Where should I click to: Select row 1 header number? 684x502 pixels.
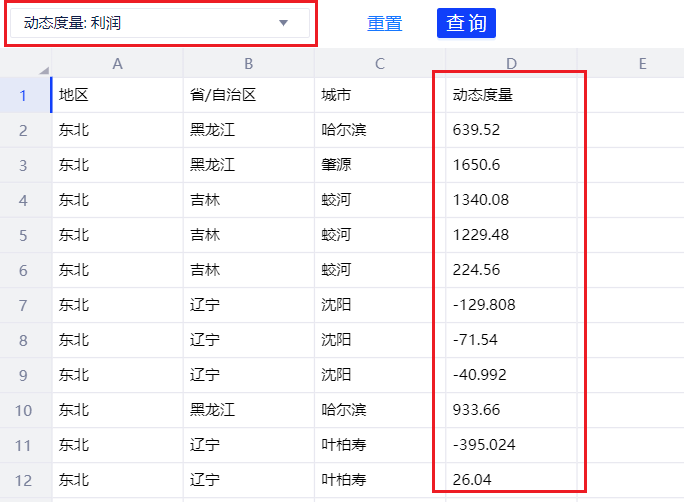pyautogui.click(x=23, y=95)
